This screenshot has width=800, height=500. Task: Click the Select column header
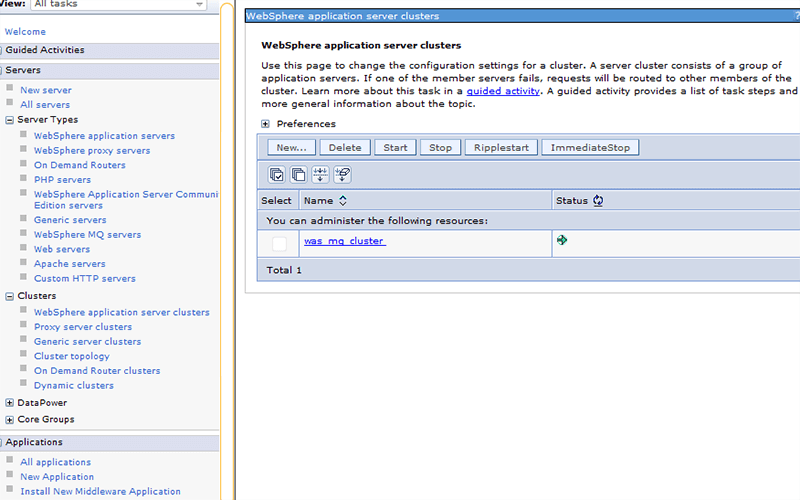[x=276, y=201]
